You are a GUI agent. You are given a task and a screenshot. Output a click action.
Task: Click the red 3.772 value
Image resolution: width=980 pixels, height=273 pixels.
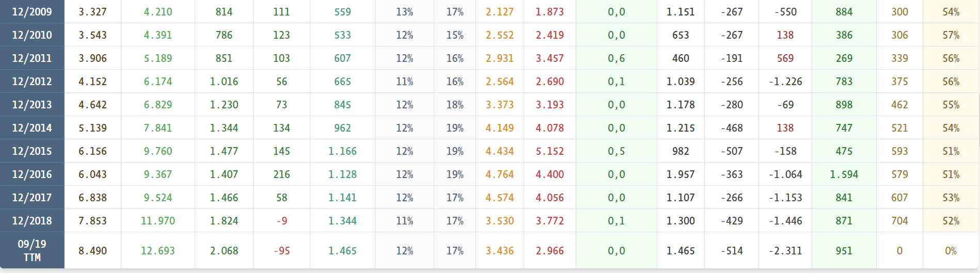[x=550, y=221]
